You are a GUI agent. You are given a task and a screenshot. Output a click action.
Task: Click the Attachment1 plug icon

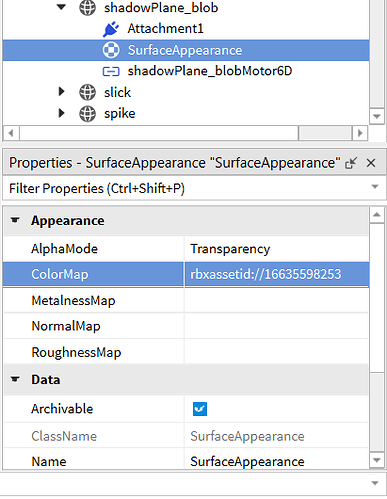coord(111,29)
